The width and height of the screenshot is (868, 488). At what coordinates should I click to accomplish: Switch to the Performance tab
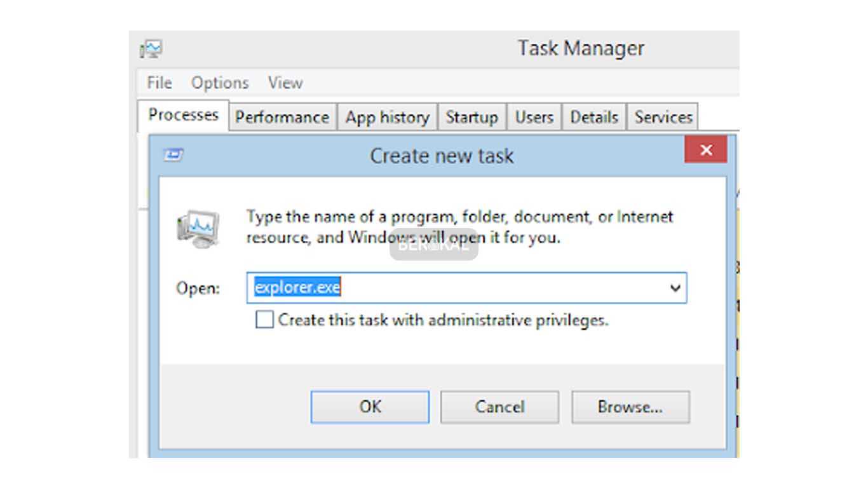tap(282, 118)
